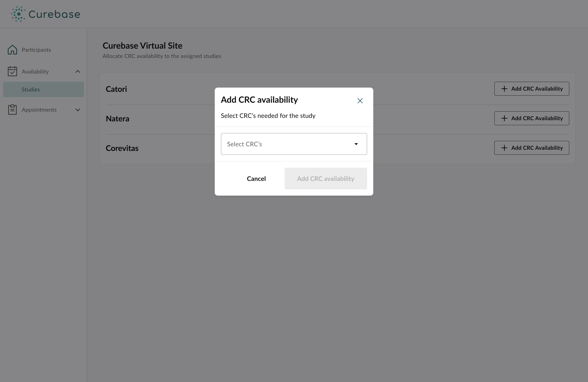Viewport: 588px width, 382px height.
Task: Open the Select CRC's dropdown
Action: point(294,144)
